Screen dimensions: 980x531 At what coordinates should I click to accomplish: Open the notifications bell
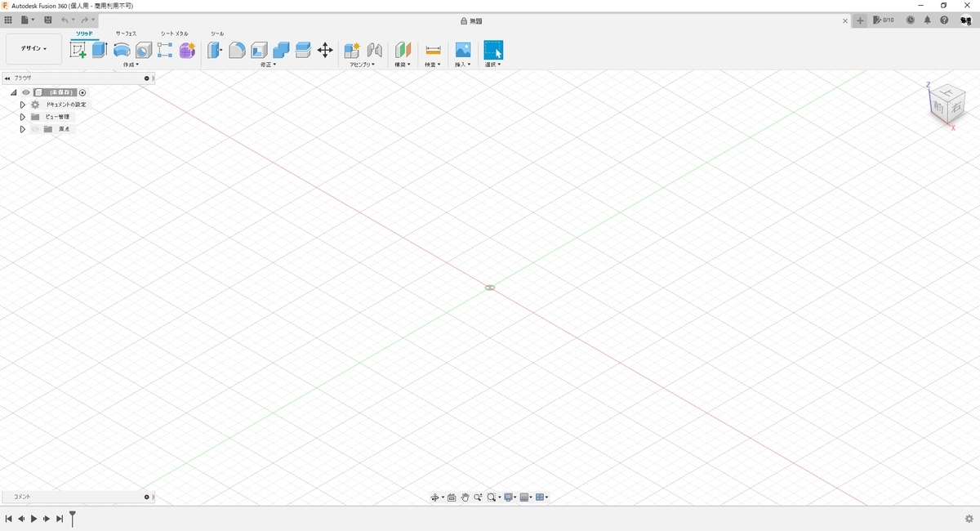[x=928, y=20]
